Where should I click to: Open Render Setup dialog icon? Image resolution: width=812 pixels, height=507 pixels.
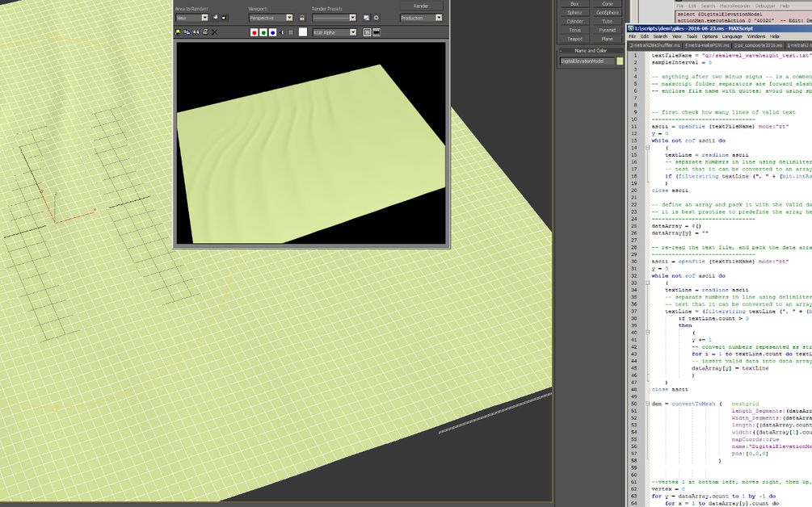(x=367, y=18)
